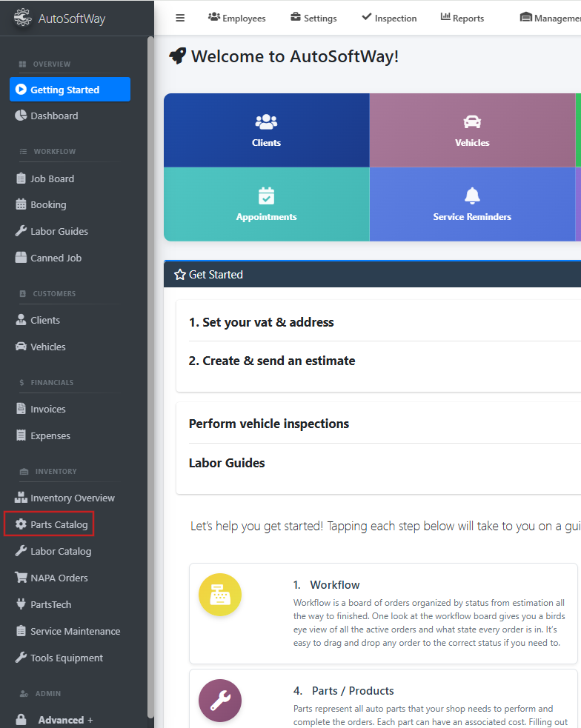581x728 pixels.
Task: Open the Reports top menu
Action: tap(462, 18)
